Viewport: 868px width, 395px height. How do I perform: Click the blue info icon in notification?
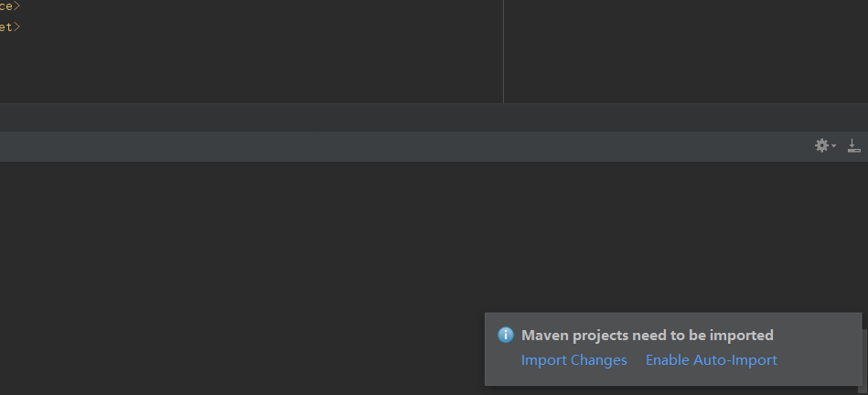coord(506,335)
